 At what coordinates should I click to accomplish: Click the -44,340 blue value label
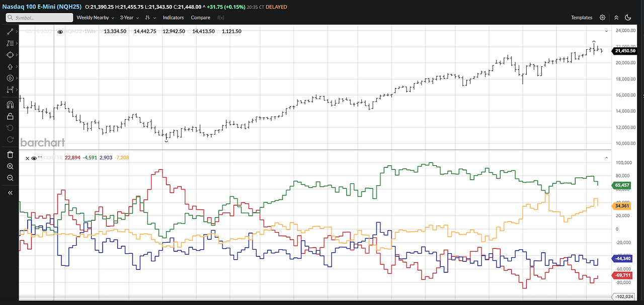pos(622,259)
